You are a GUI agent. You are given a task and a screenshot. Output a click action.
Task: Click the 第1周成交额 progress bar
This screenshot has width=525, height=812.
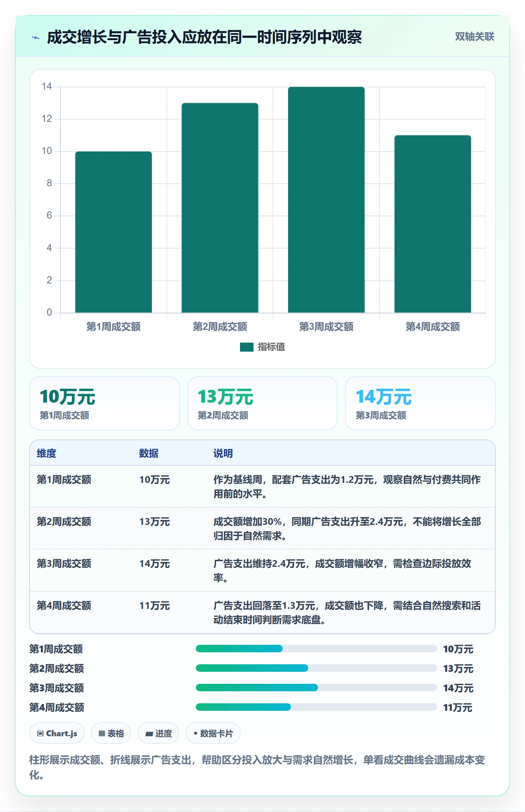pos(316,649)
